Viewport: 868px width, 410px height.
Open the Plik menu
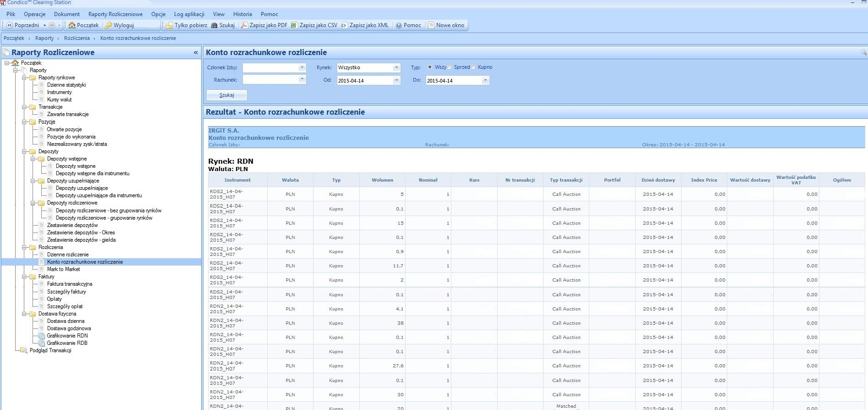(11, 14)
